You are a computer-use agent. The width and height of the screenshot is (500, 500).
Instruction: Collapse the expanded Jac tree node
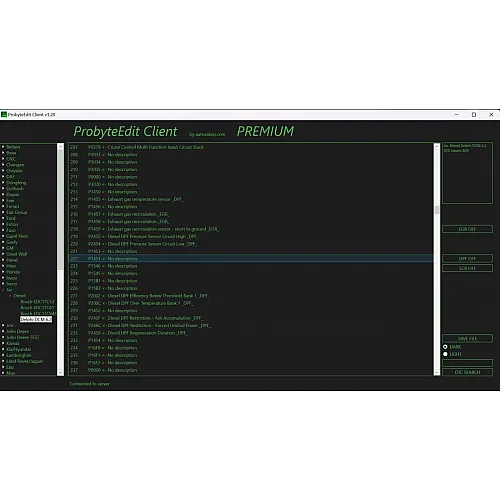pyautogui.click(x=3, y=290)
